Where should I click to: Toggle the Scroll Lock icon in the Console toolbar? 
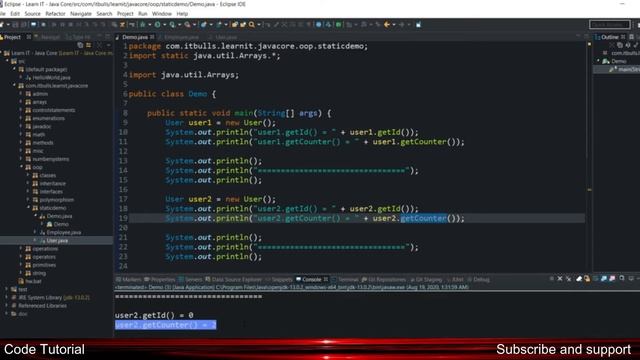tap(587, 278)
